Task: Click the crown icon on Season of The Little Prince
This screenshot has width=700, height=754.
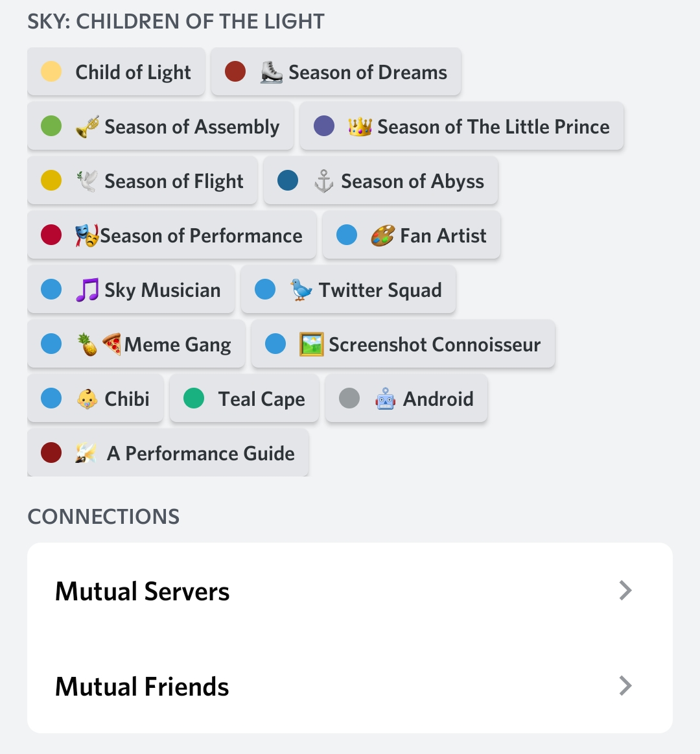Action: pos(360,126)
